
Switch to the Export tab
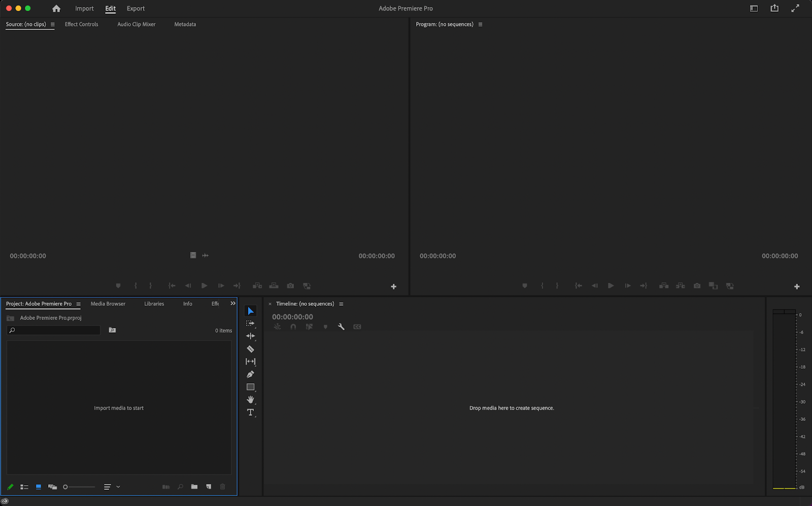[x=136, y=9]
